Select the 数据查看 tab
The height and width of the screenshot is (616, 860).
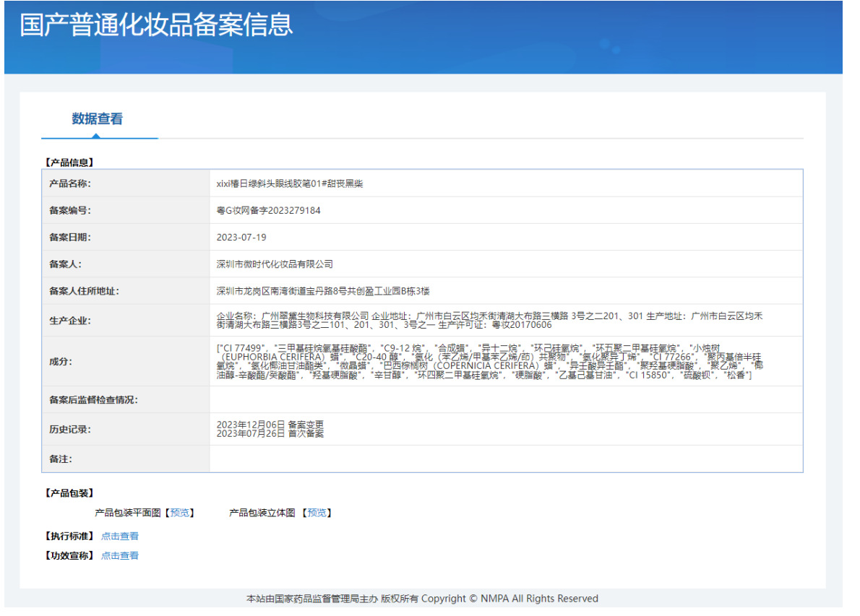point(98,118)
